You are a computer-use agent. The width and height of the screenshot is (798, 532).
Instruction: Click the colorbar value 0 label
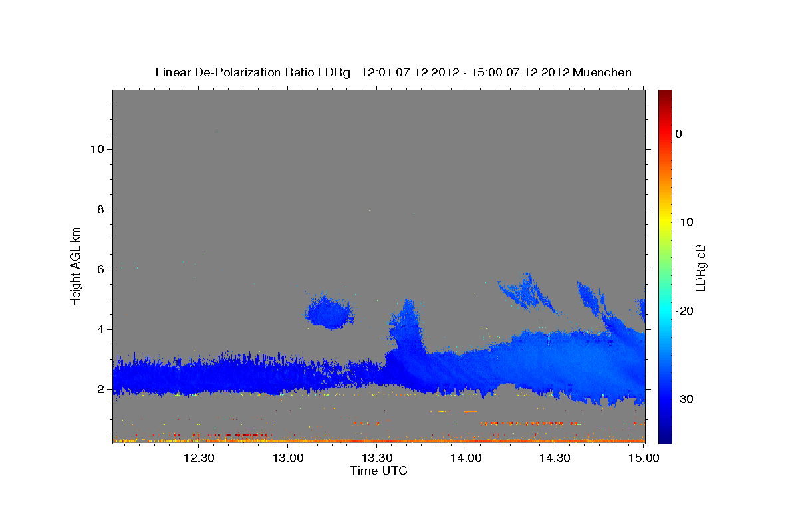coord(679,134)
